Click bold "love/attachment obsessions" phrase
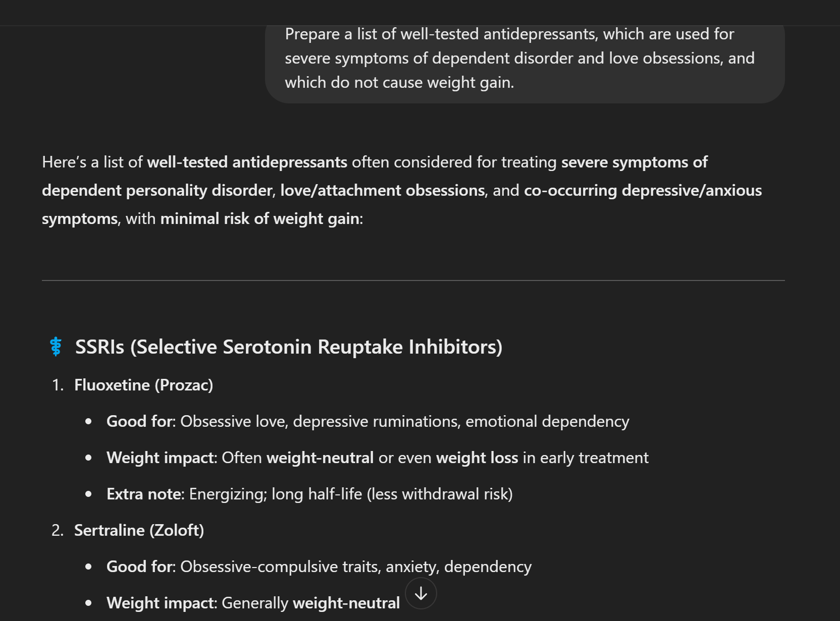 click(382, 190)
